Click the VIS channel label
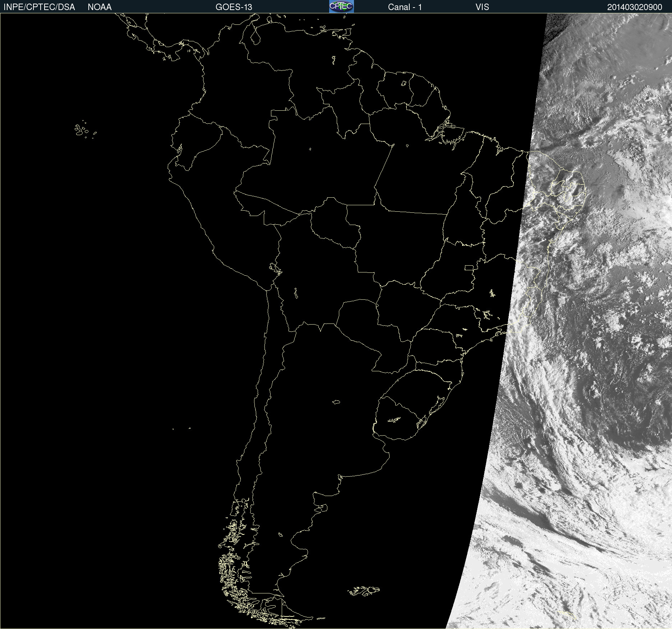Screen dimensions: 672x629 pyautogui.click(x=482, y=7)
